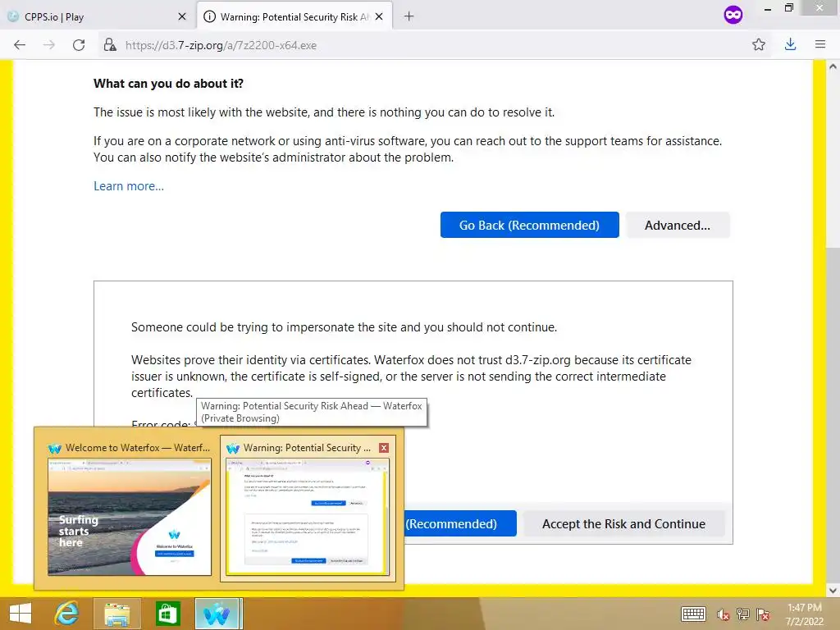Open the Learn more... link

[x=129, y=186]
